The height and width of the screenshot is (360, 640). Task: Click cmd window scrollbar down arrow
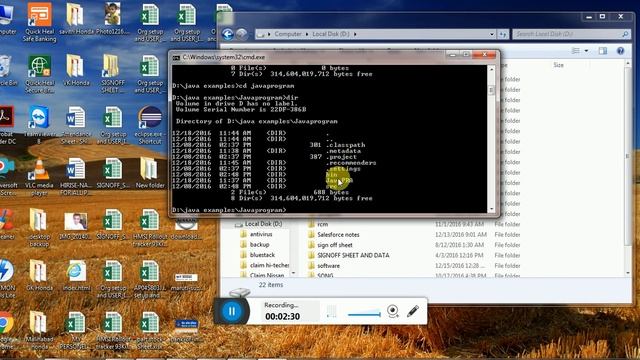491,209
